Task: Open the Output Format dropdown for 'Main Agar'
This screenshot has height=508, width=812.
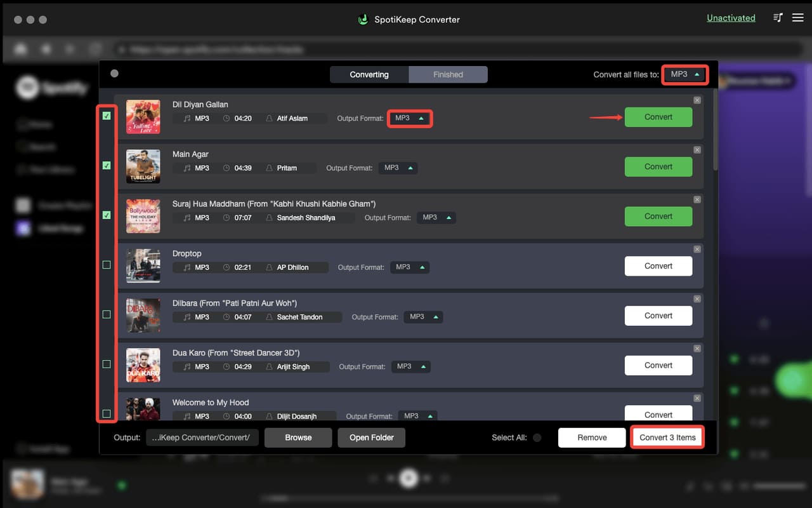Action: coord(398,168)
